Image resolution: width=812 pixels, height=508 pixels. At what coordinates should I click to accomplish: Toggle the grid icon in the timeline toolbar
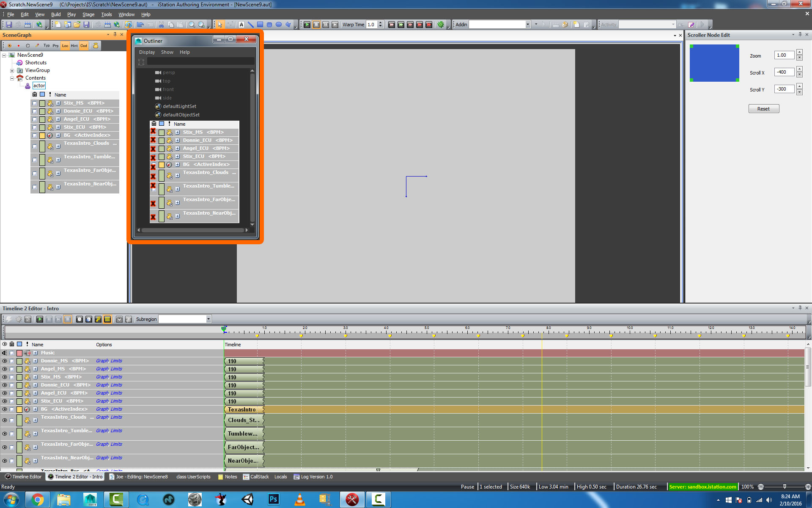(x=107, y=319)
